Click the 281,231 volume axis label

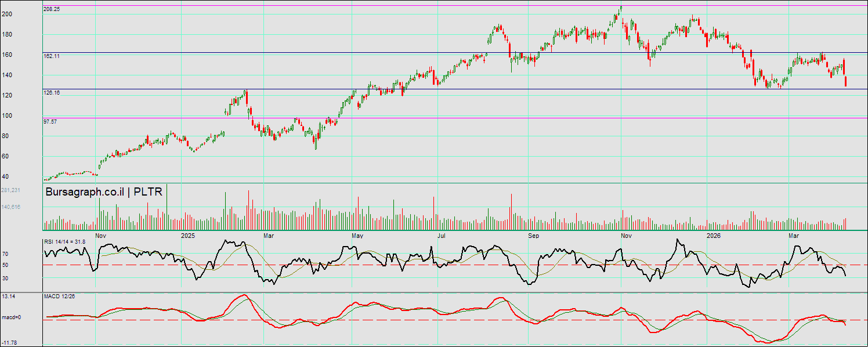[11, 190]
